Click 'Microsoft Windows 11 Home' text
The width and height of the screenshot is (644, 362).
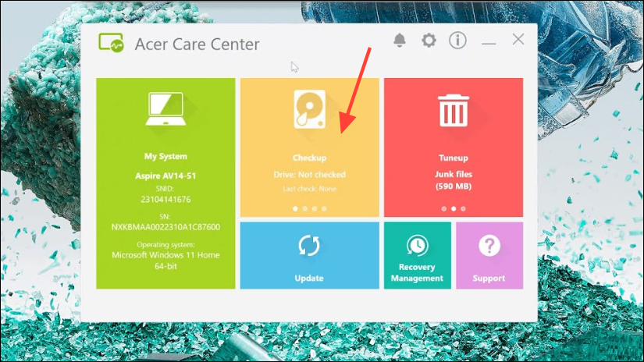165,255
